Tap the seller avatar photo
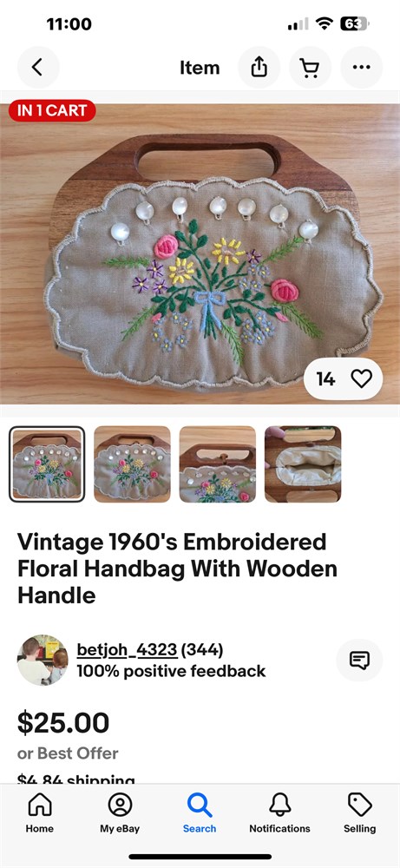This screenshot has width=400, height=868. pos(42,660)
